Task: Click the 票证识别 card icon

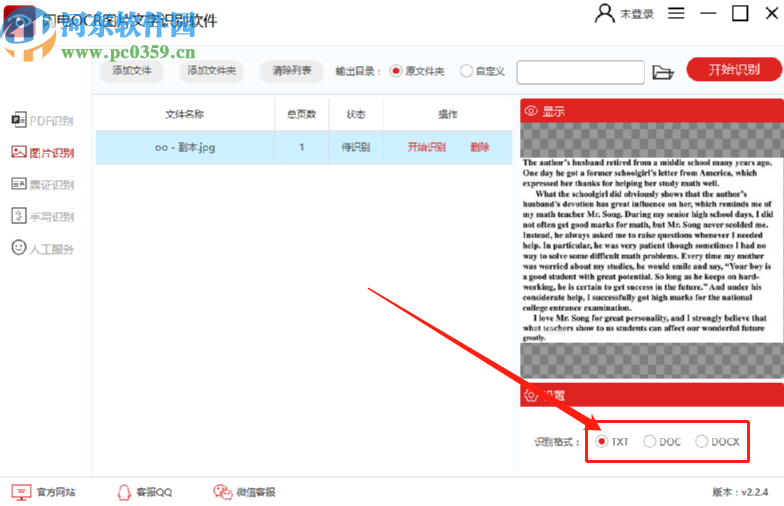Action: [19, 184]
